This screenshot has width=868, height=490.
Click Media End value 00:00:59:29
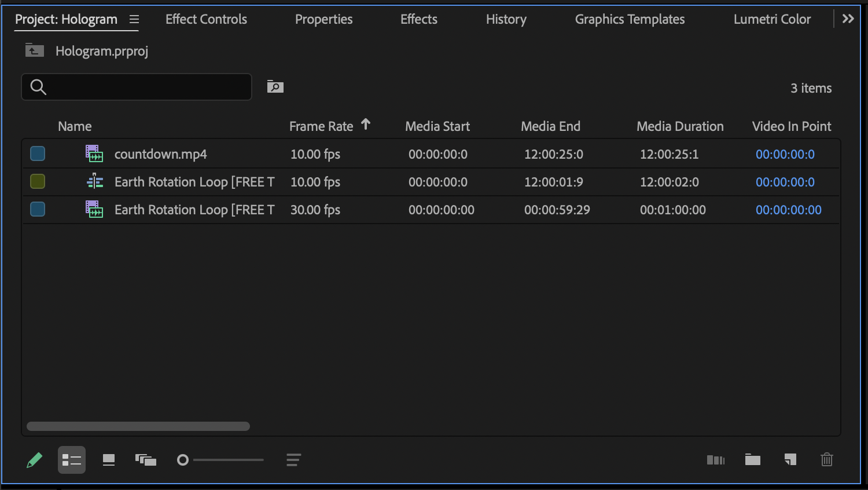pos(557,210)
